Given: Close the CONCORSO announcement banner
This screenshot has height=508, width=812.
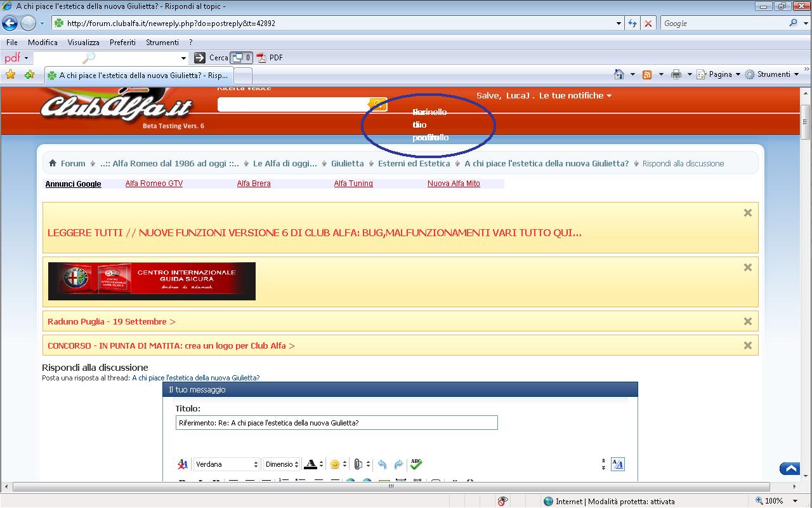Looking at the screenshot, I should [747, 345].
